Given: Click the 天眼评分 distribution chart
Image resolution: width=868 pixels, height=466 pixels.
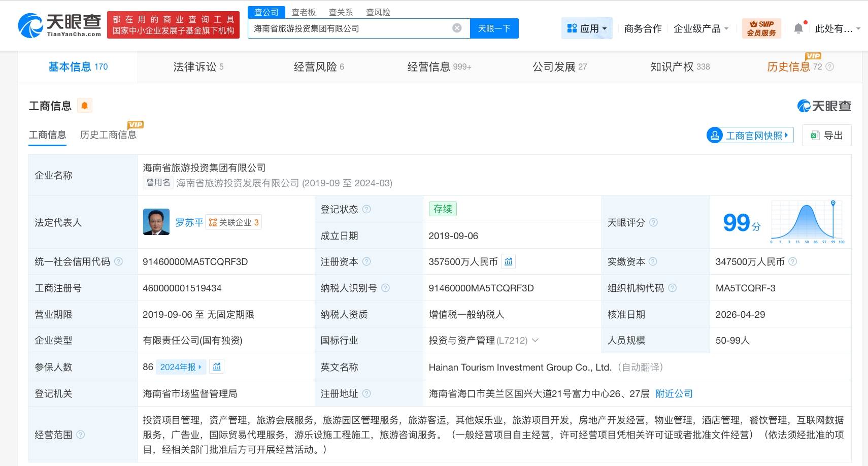Looking at the screenshot, I should (808, 222).
